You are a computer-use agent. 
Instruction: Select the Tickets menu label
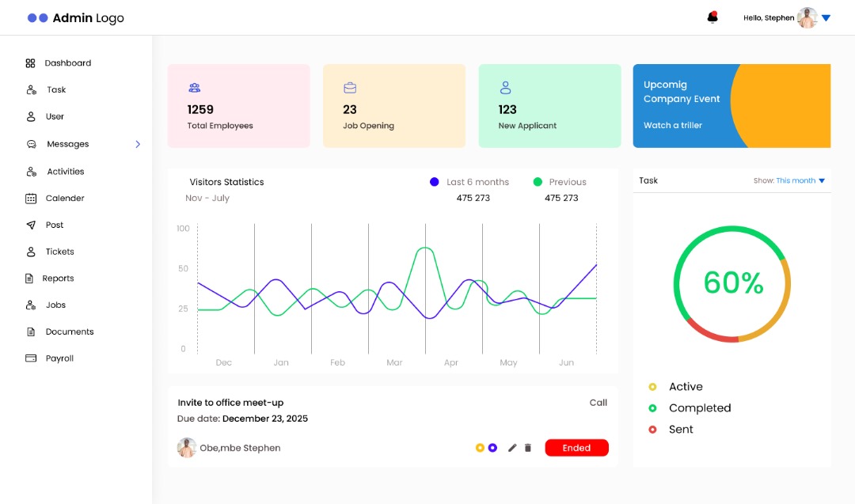(60, 252)
